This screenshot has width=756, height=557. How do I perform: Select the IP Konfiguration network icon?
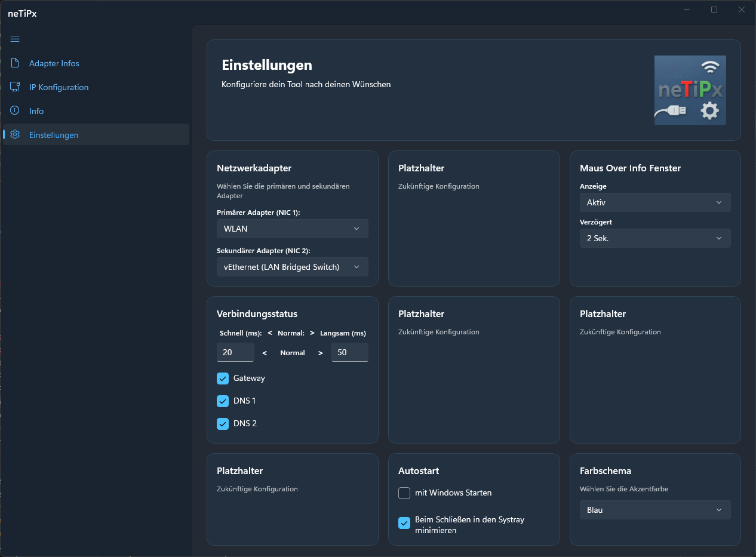tap(14, 87)
